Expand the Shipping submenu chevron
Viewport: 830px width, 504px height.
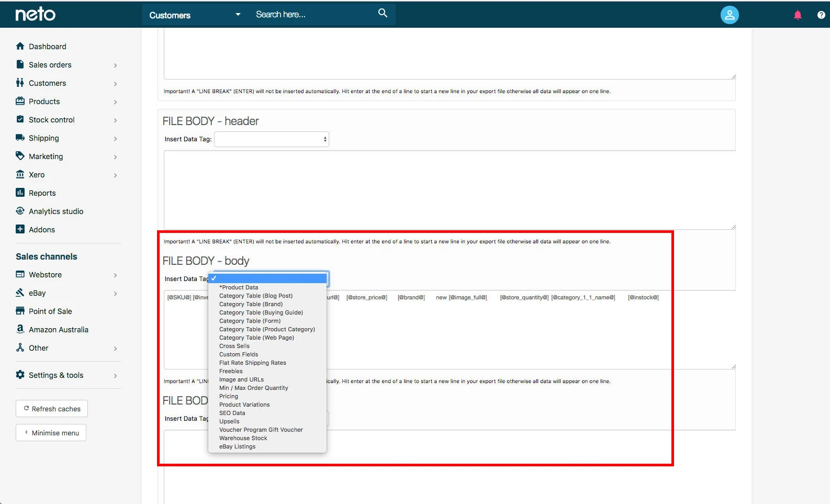[115, 139]
